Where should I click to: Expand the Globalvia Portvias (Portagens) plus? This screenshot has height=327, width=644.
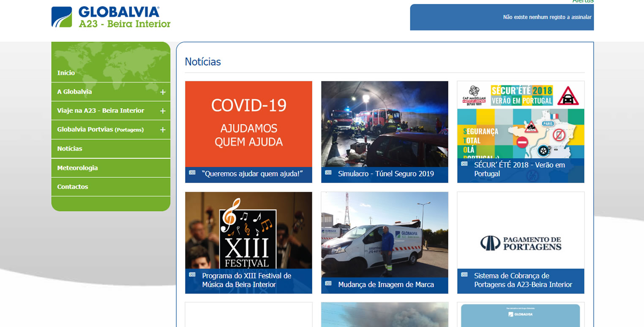pyautogui.click(x=163, y=130)
